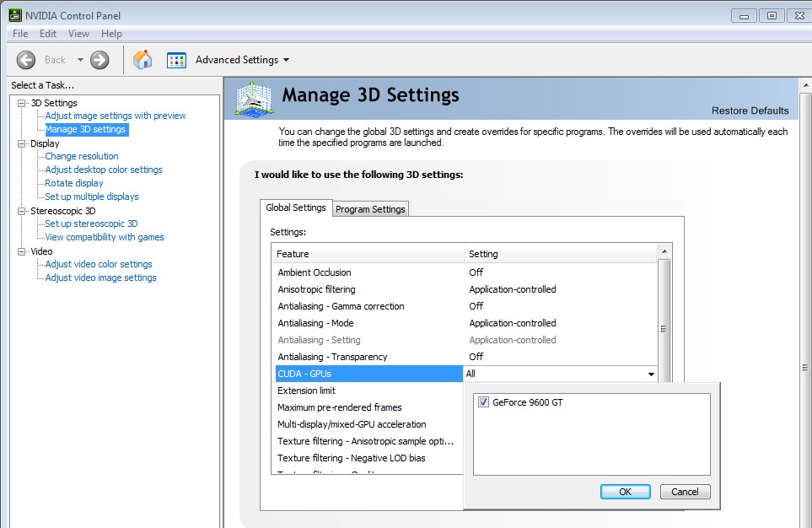Open View compatibility with games
Image resolution: width=812 pixels, height=528 pixels.
[105, 237]
